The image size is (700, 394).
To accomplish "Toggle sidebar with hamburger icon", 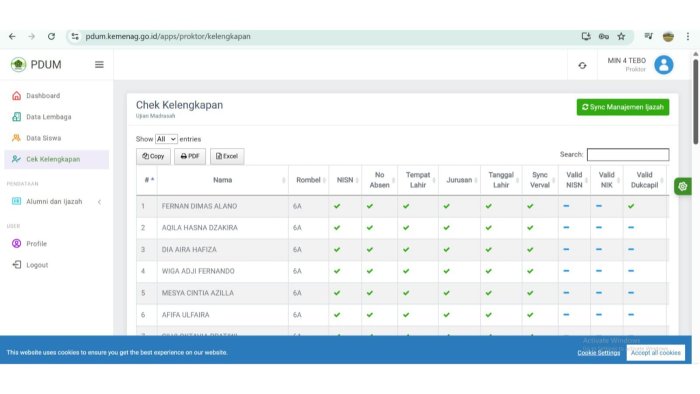I will 99,65.
